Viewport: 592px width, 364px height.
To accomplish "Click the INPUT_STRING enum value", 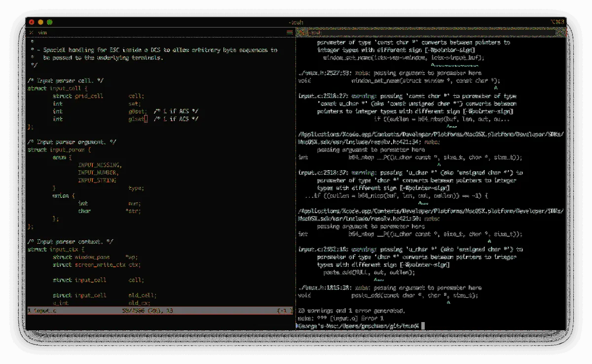I will 97,180.
